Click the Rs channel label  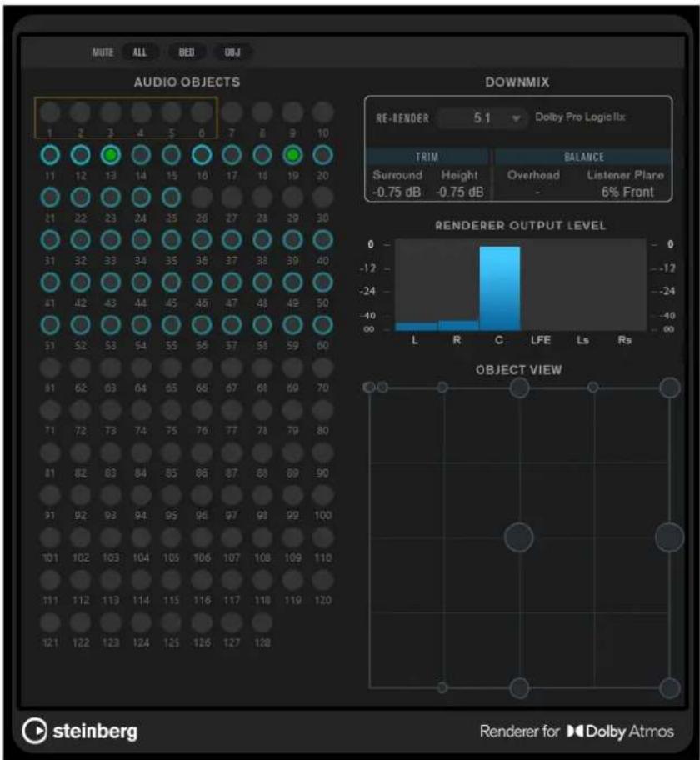[625, 340]
